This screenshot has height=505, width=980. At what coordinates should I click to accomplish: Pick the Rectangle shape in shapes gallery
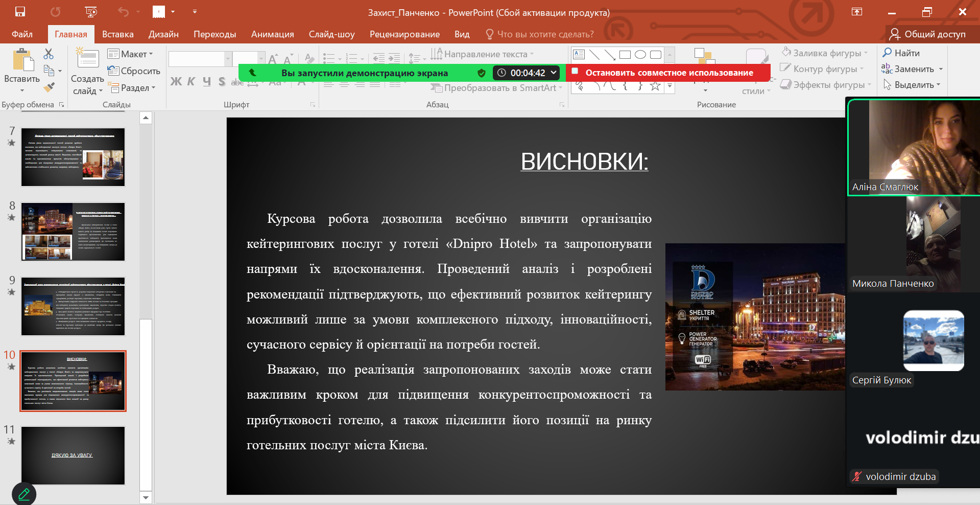tap(625, 55)
